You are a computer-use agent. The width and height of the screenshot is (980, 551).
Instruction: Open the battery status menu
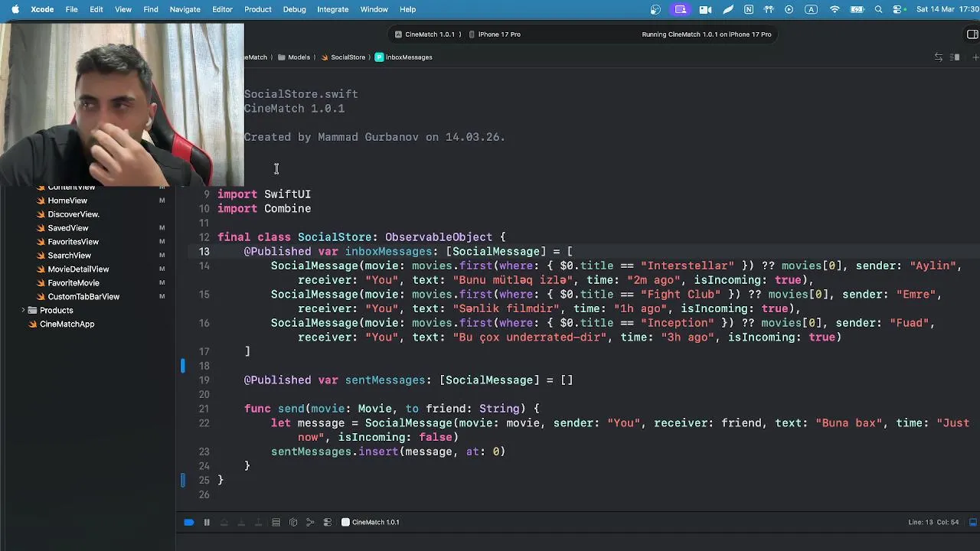(857, 9)
